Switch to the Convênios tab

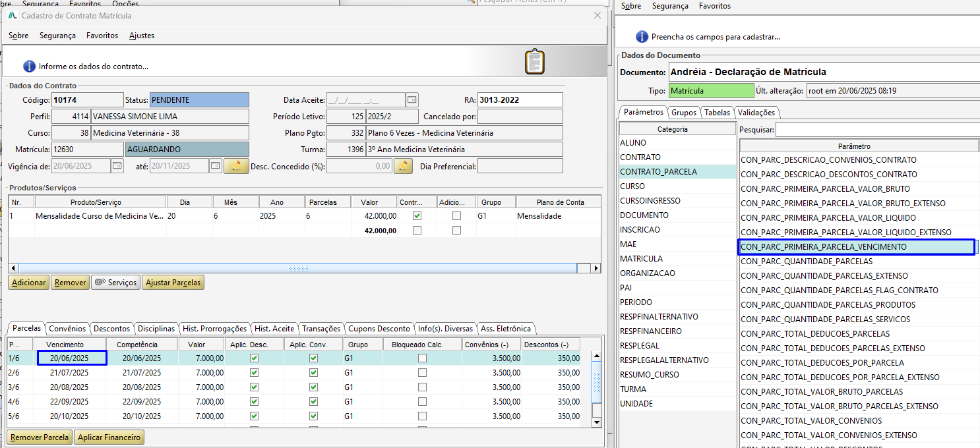tap(67, 328)
